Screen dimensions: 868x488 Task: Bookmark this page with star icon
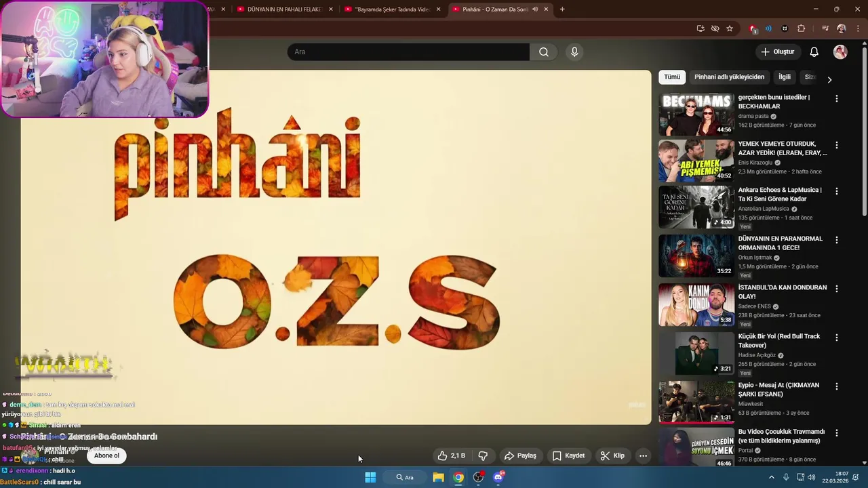pyautogui.click(x=730, y=28)
